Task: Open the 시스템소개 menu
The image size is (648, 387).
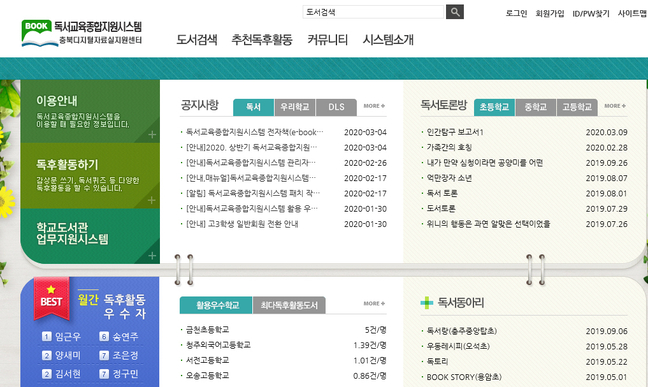Action: point(388,40)
